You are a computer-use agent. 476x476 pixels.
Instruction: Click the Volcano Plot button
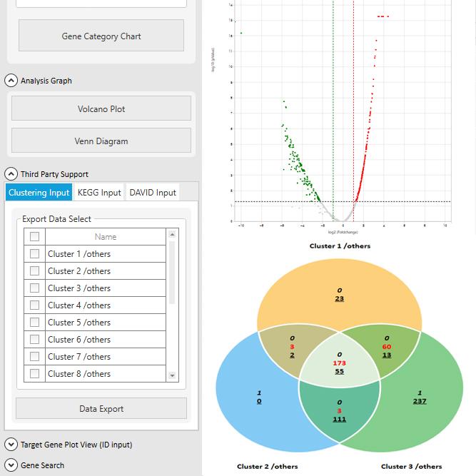(101, 108)
